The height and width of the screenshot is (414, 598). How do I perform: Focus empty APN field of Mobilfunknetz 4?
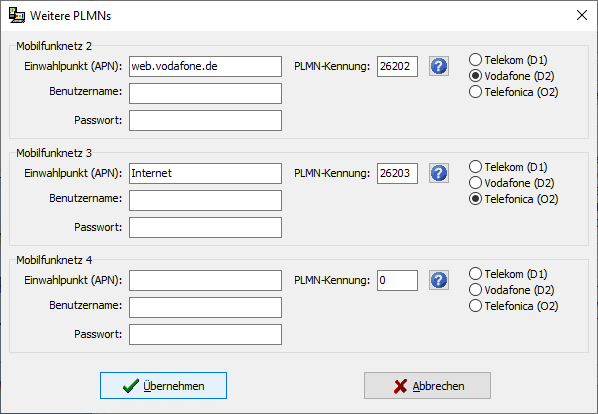pos(205,281)
